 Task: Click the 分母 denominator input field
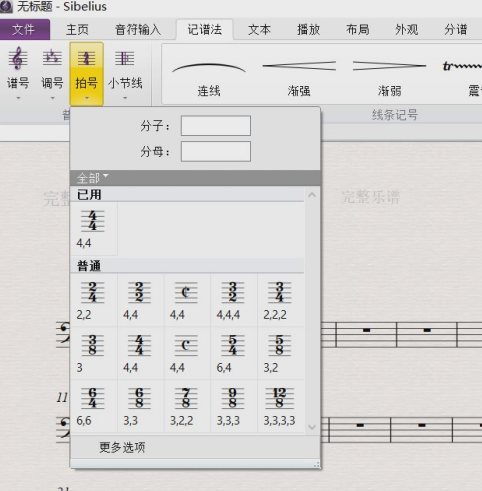click(x=216, y=151)
